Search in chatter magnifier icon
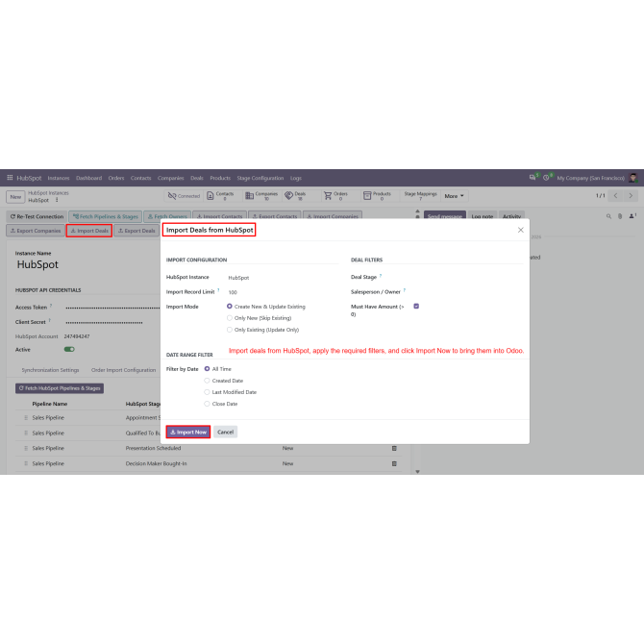Viewport: 644px width, 644px height. [x=608, y=216]
